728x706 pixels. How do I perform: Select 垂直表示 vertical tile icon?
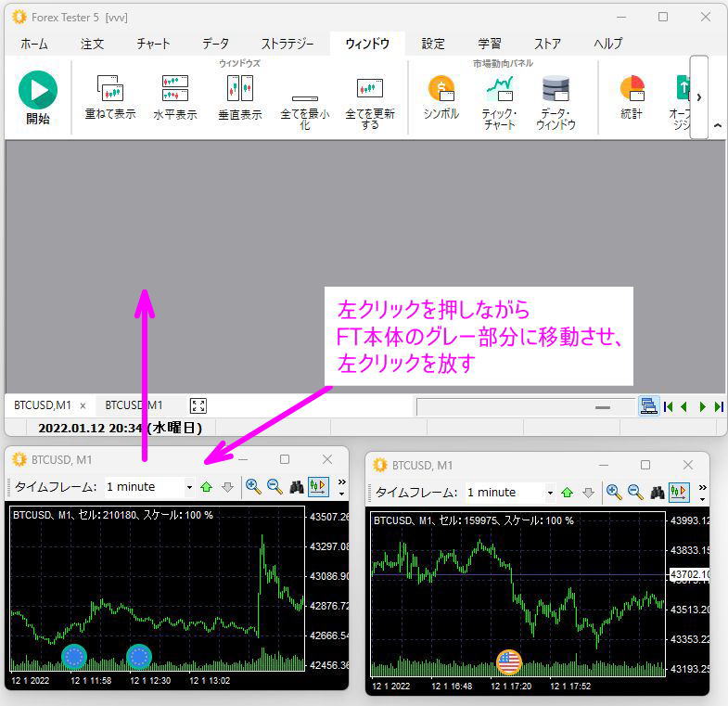pos(240,88)
